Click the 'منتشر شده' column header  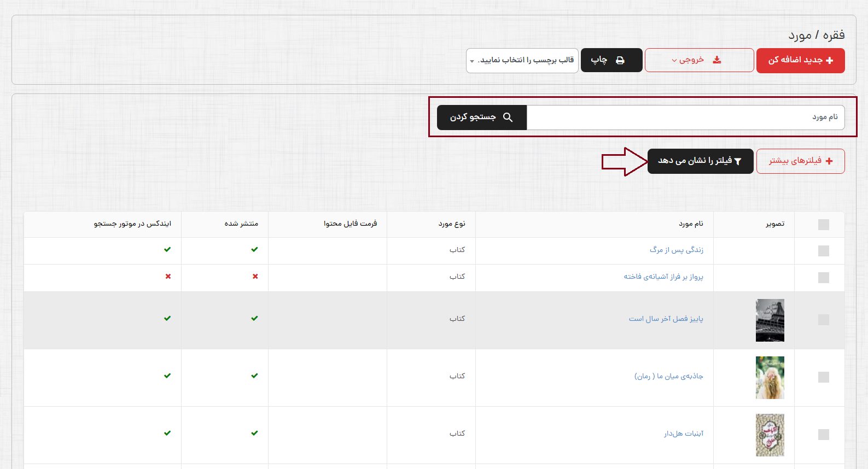[x=241, y=224]
